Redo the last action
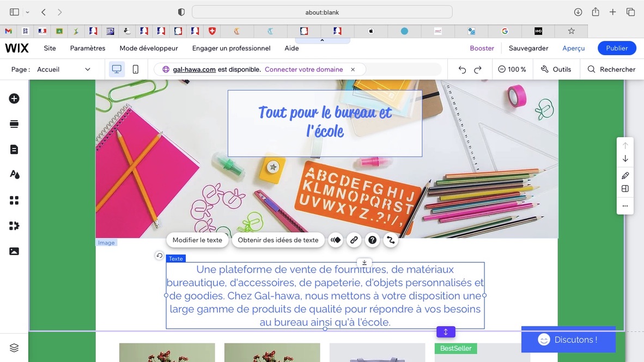644x362 pixels. click(478, 69)
